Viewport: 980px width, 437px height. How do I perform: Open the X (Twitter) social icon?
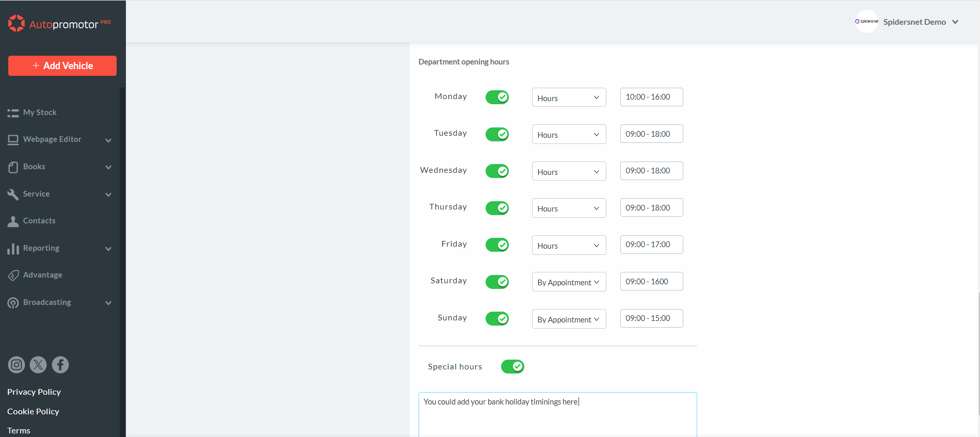pyautogui.click(x=38, y=365)
